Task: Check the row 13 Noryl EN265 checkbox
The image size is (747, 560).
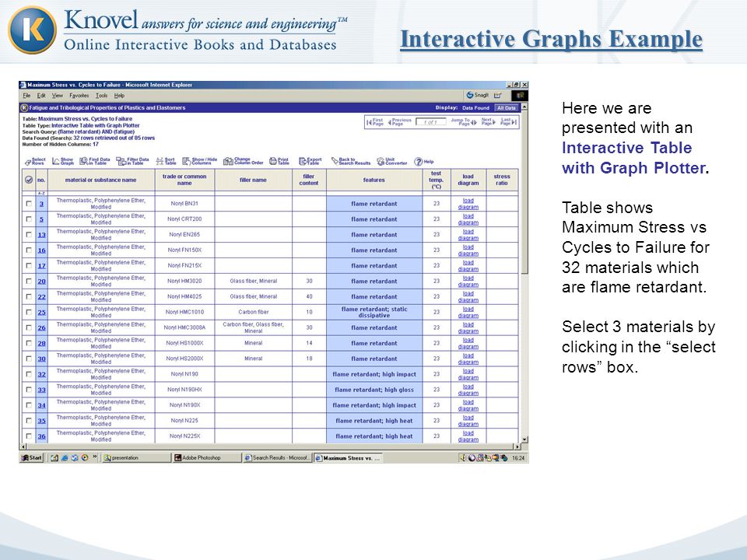Action: (29, 234)
